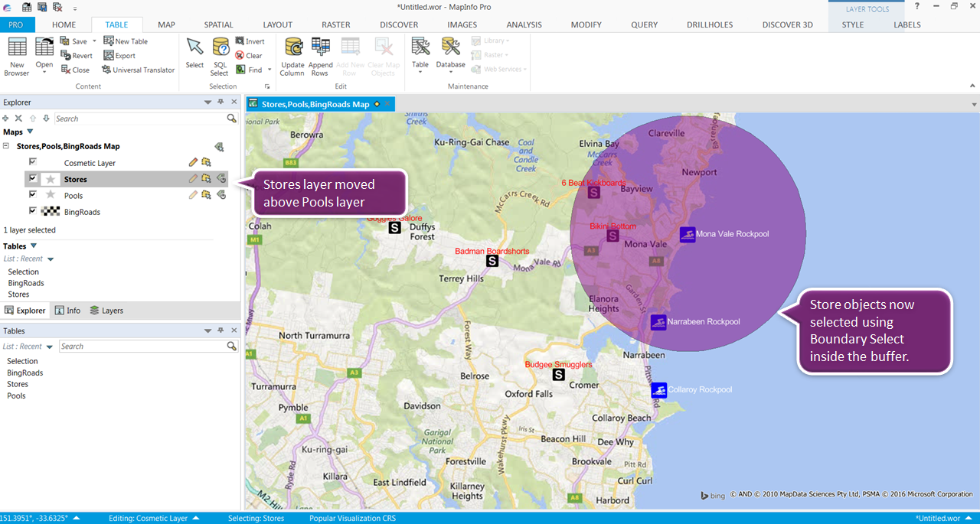Click the Explorer move down arrow
The height and width of the screenshot is (524, 980).
pos(46,119)
